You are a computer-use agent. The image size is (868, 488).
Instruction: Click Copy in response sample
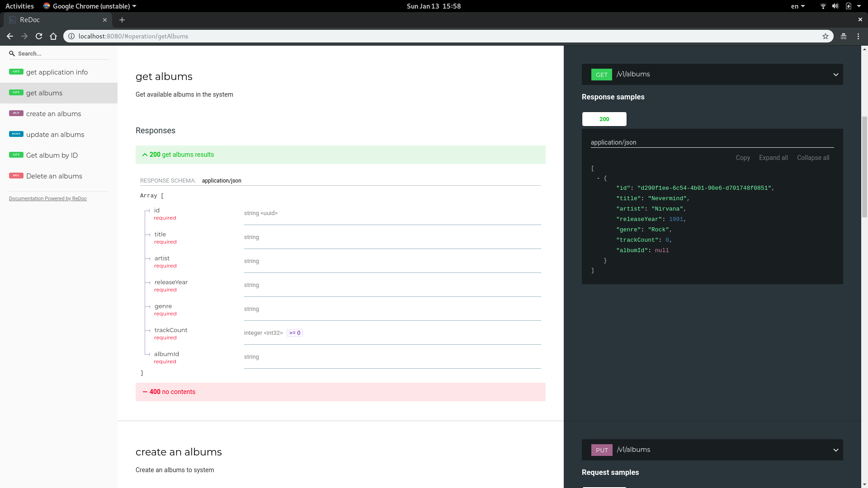[x=742, y=158]
